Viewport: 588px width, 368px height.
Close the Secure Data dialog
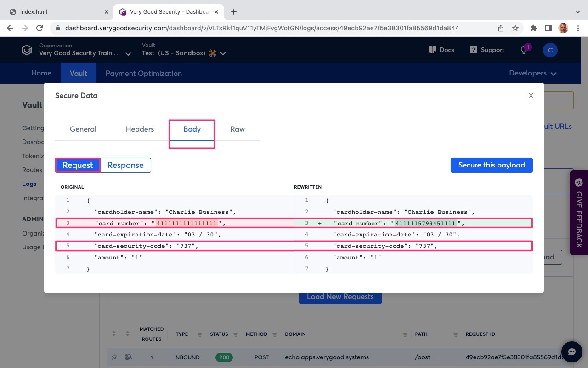531,96
